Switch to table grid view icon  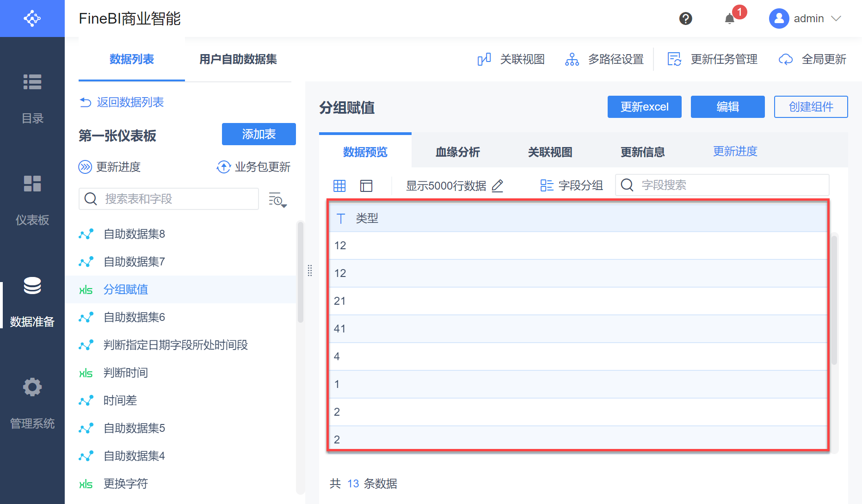coord(339,186)
